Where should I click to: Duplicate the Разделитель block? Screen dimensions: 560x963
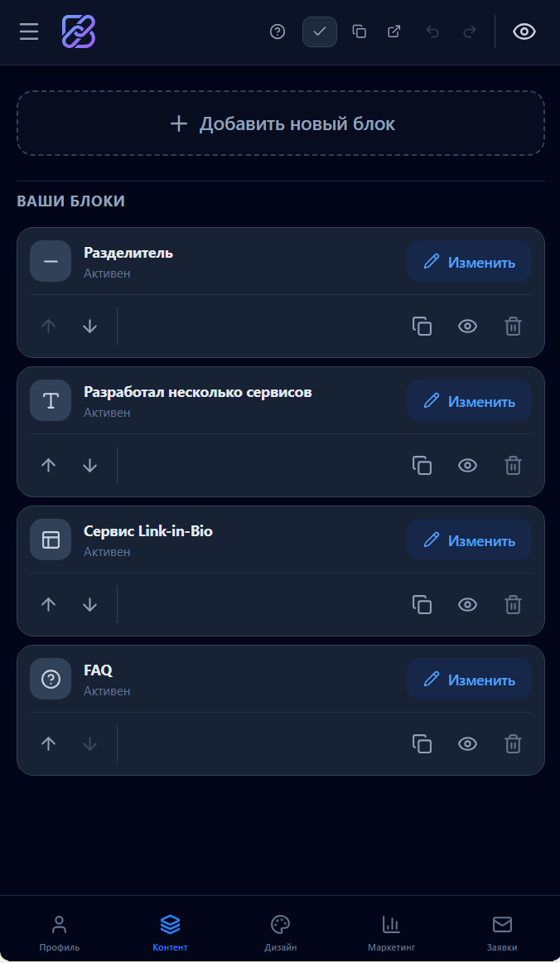click(422, 326)
